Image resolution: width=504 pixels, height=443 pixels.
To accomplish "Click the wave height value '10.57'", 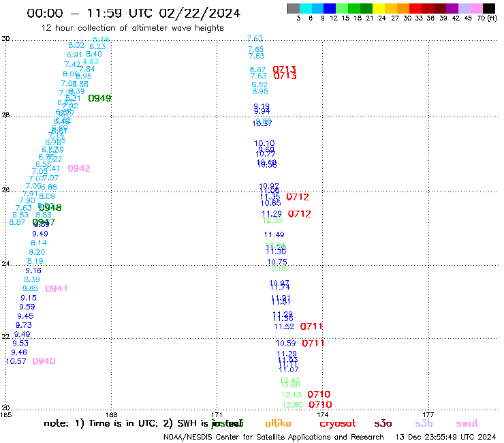I will pos(16,362).
